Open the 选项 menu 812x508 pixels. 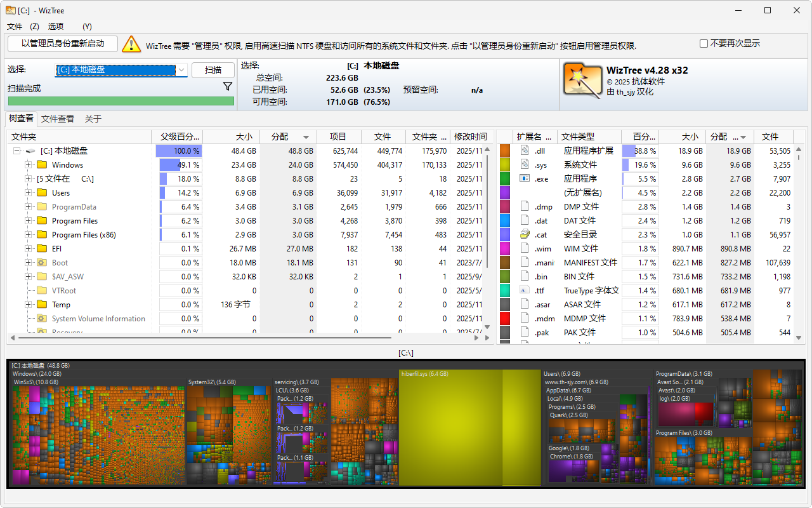pos(56,27)
